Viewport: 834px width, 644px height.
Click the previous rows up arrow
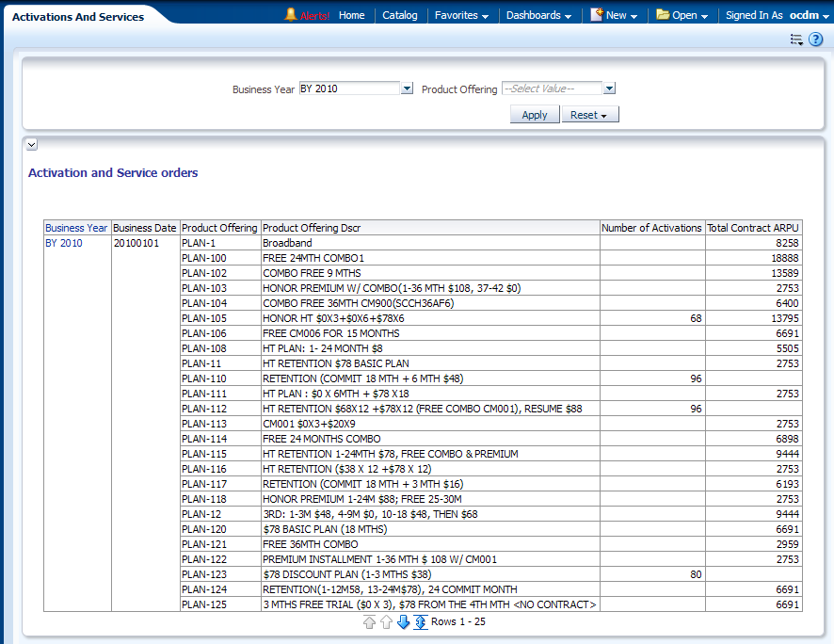386,622
